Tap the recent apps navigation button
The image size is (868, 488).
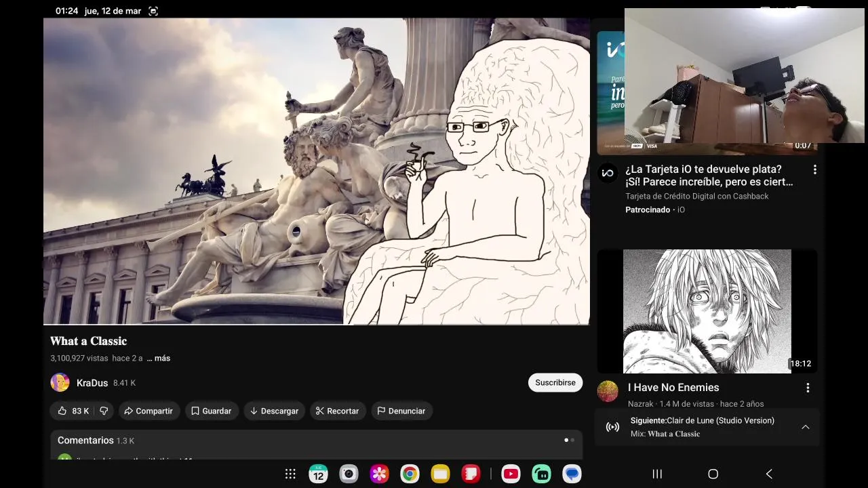pyautogui.click(x=657, y=474)
